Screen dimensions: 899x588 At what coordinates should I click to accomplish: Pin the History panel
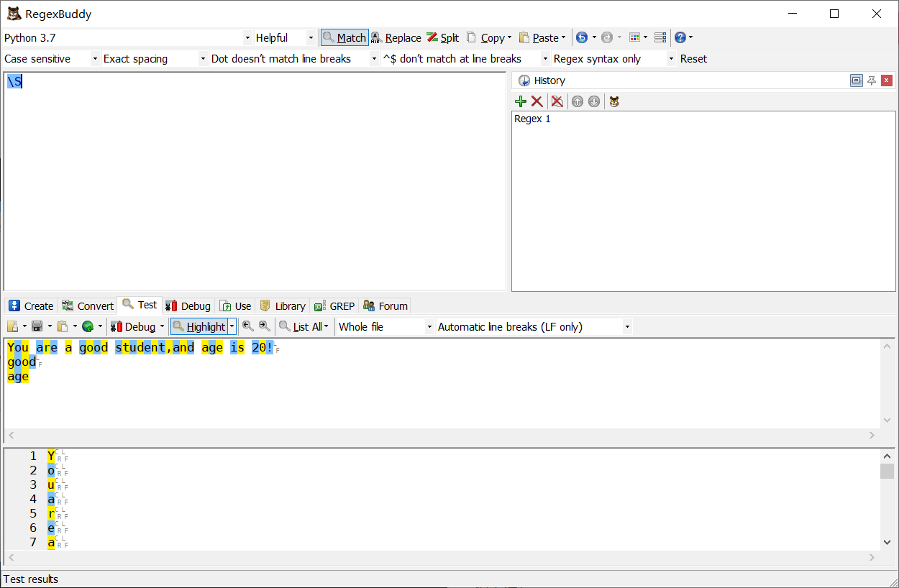[872, 81]
